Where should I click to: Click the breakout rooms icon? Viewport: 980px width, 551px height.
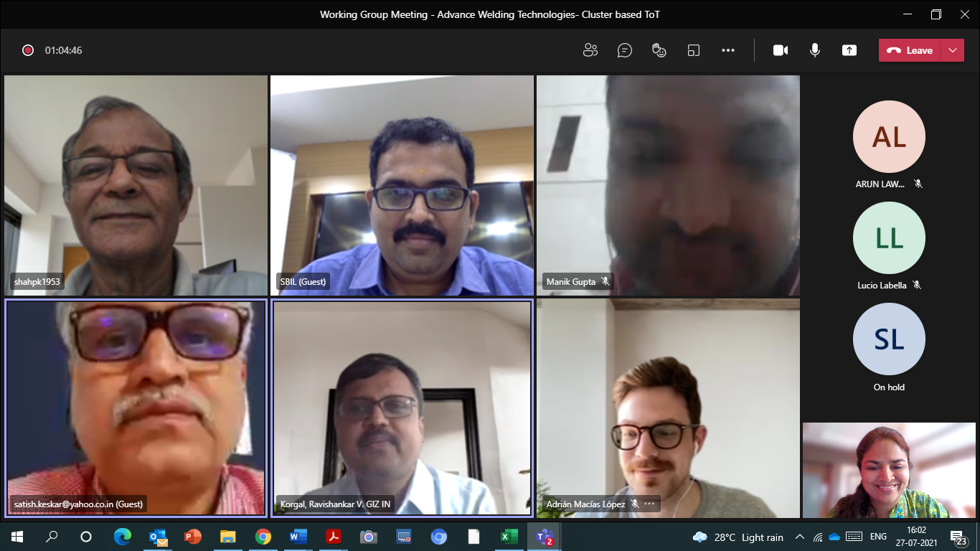coord(693,50)
